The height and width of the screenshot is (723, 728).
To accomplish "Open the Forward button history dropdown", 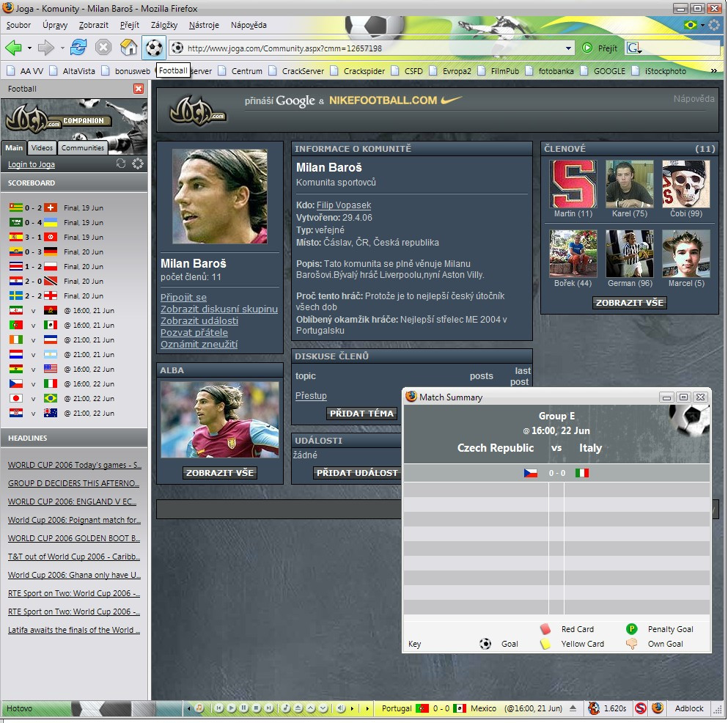I will 62,48.
